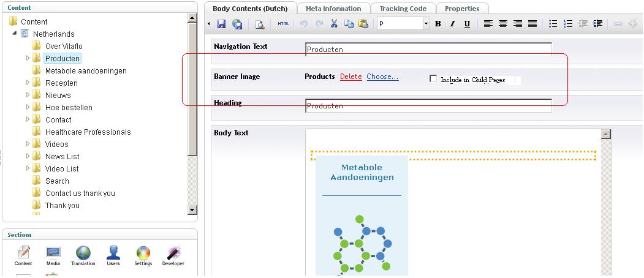This screenshot has height=278, width=644.
Task: Open the page preview magnifier icon
Action: pyautogui.click(x=260, y=24)
